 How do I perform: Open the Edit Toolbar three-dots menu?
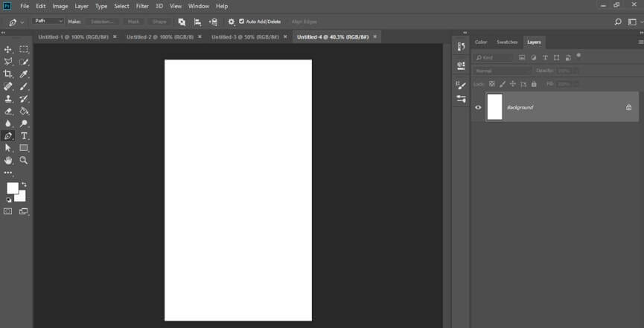7,173
